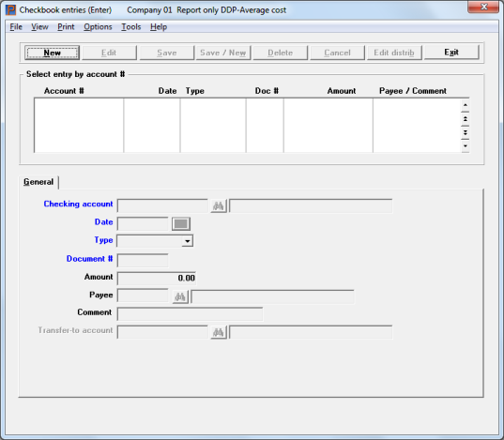Expand the Type dropdown arrow
504x440 pixels.
point(187,241)
